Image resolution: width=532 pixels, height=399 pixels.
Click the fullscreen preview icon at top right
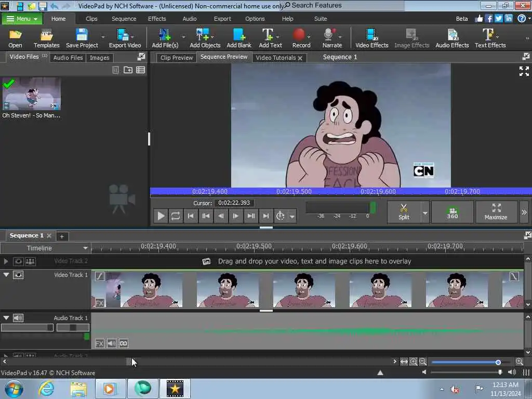524,71
